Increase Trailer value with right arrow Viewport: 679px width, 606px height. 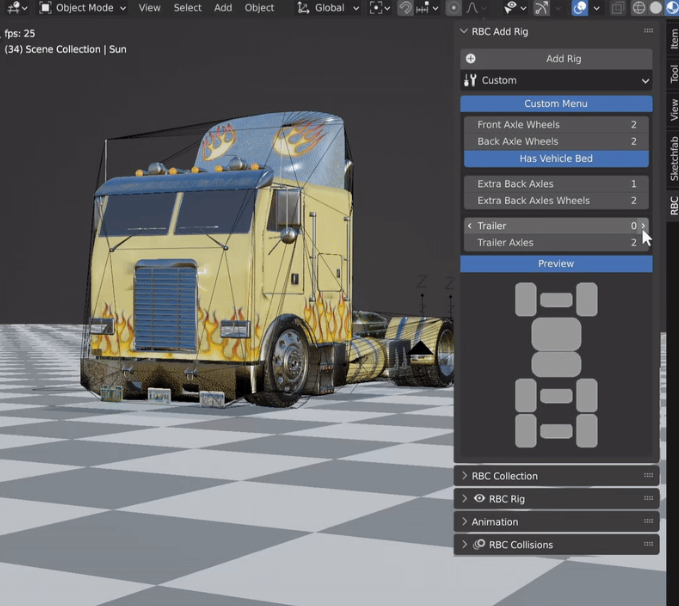pos(643,226)
